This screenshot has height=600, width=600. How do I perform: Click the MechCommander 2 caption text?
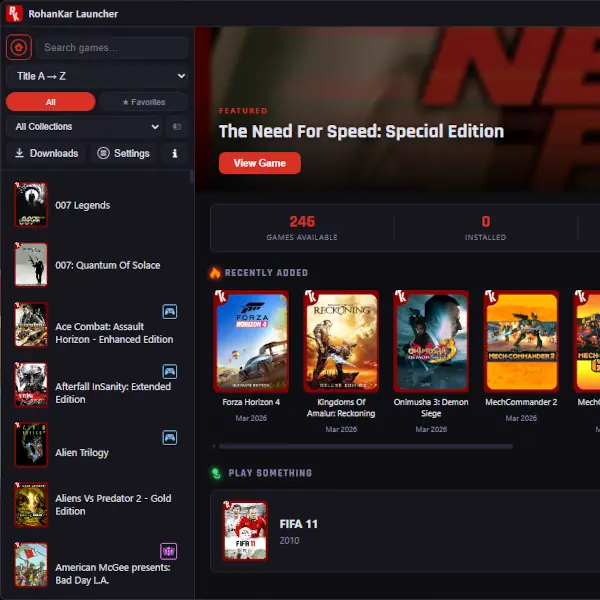[x=521, y=402]
